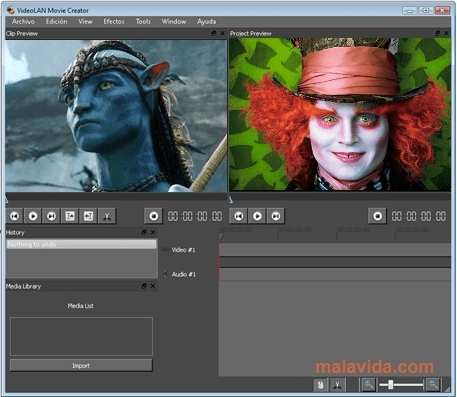Click the VideoLAN Movie Creator cone icon

click(11, 10)
